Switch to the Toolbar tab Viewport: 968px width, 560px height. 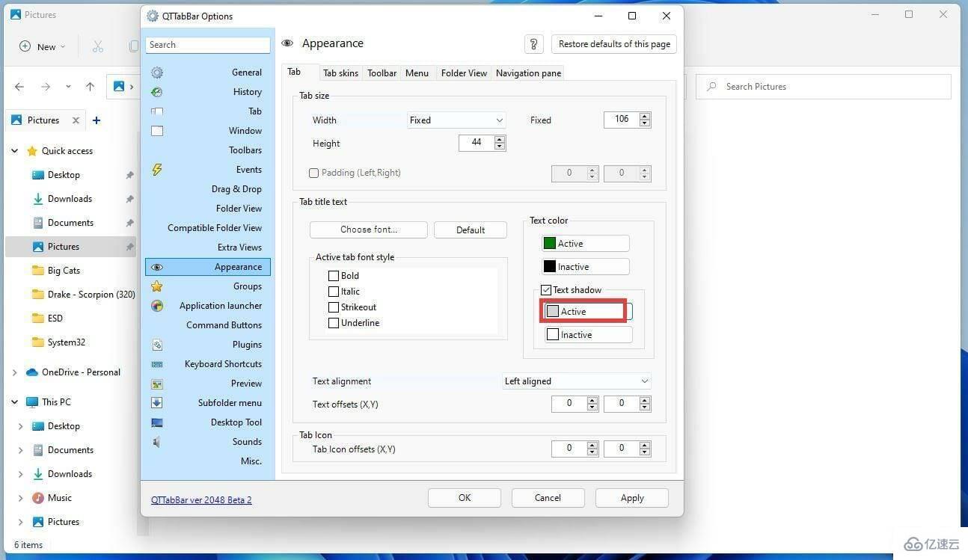coord(382,73)
